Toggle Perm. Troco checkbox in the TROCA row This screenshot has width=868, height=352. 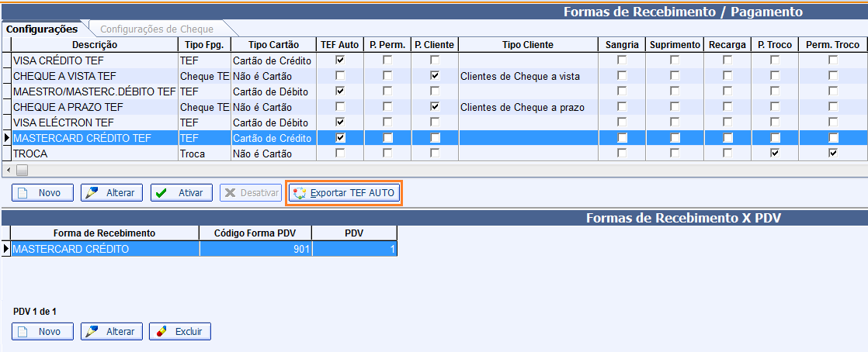833,154
